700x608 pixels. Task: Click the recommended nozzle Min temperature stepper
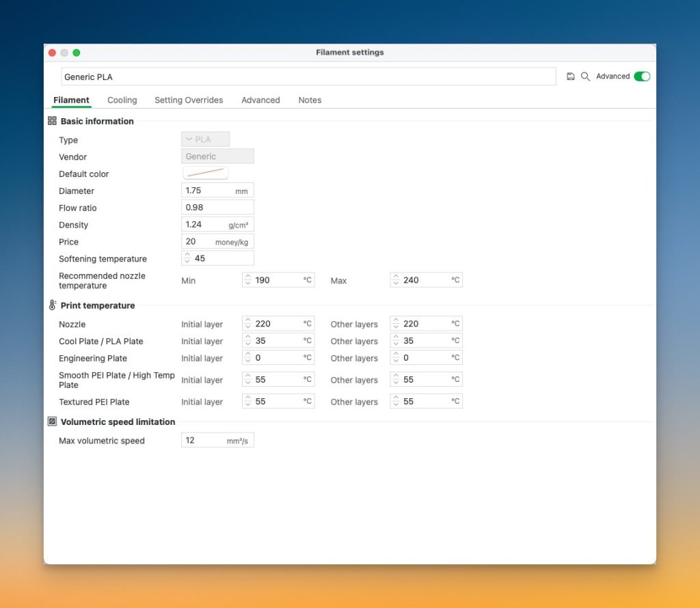(248, 280)
